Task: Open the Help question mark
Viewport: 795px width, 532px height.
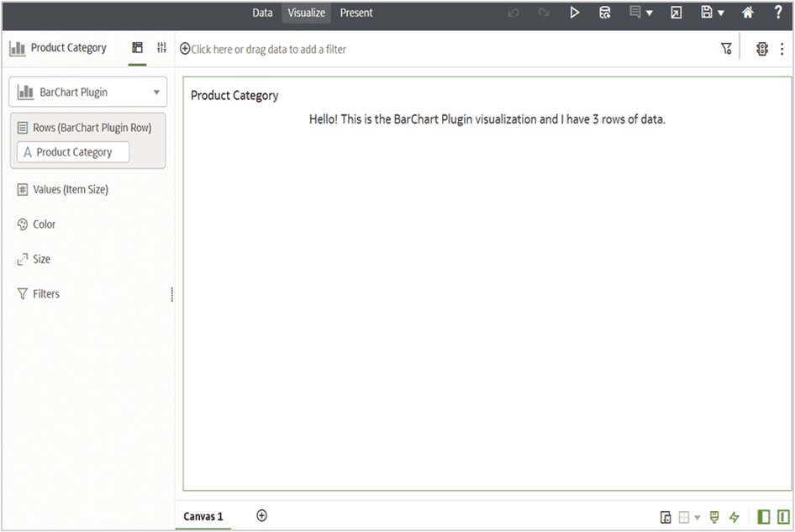Action: coord(778,12)
